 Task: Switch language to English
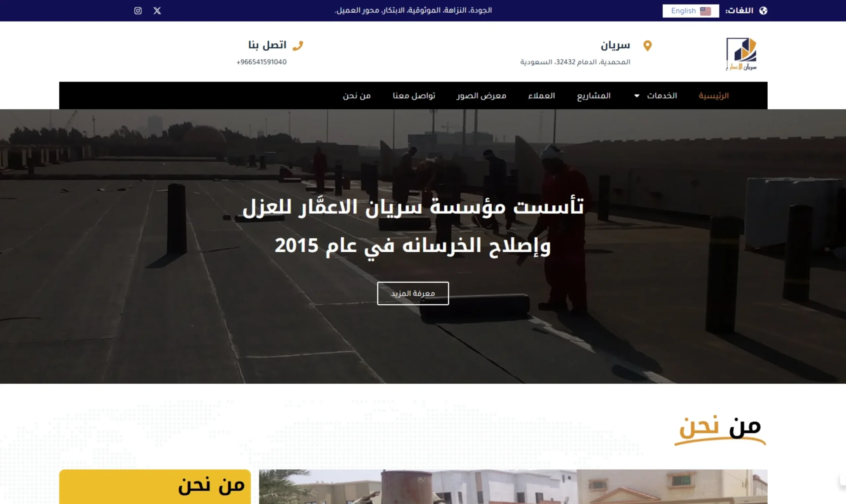coord(691,11)
